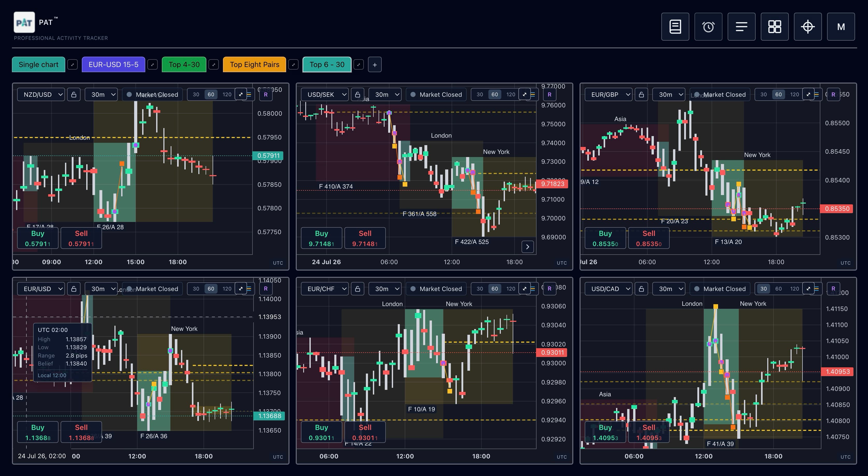Pop out the Top 4-30 tab
This screenshot has width=868, height=476.
(x=214, y=65)
